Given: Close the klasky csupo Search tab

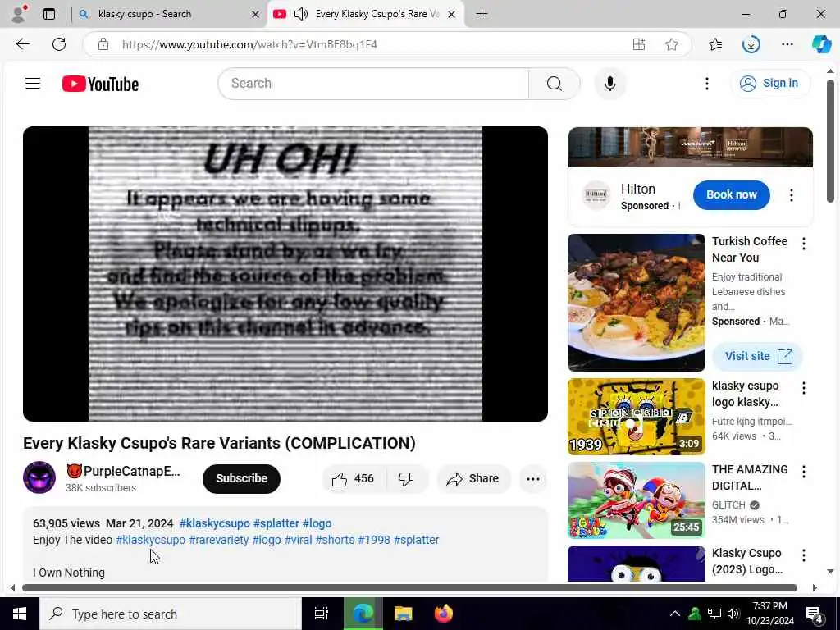Looking at the screenshot, I should click(x=256, y=15).
